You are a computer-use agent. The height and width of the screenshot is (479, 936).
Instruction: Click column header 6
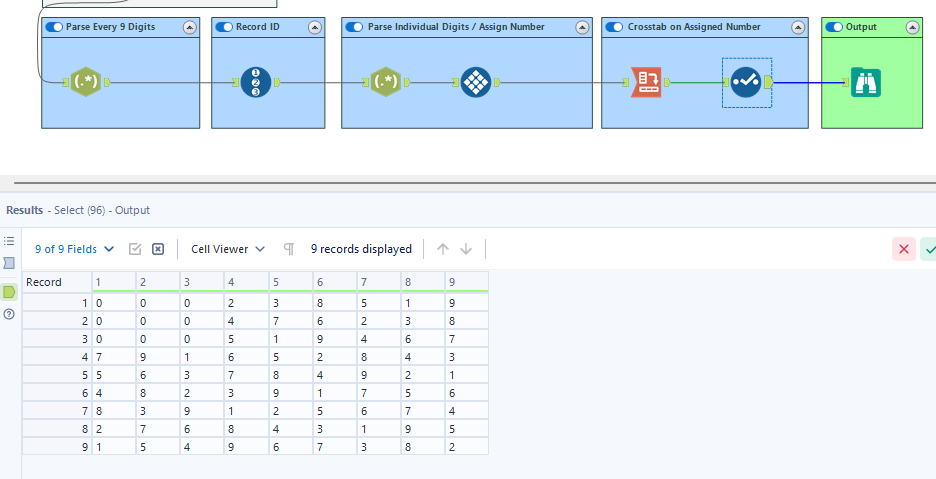click(x=335, y=282)
